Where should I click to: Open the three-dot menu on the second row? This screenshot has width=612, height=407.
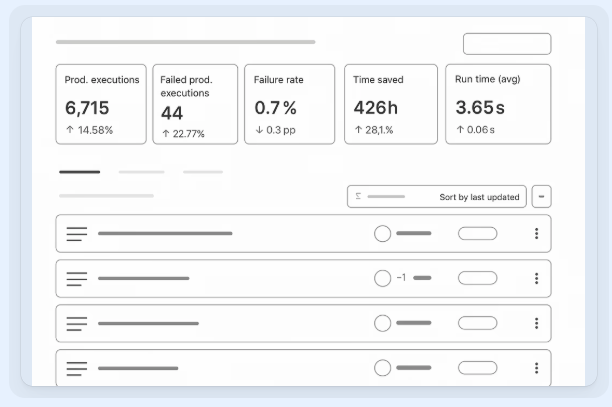pyautogui.click(x=536, y=278)
